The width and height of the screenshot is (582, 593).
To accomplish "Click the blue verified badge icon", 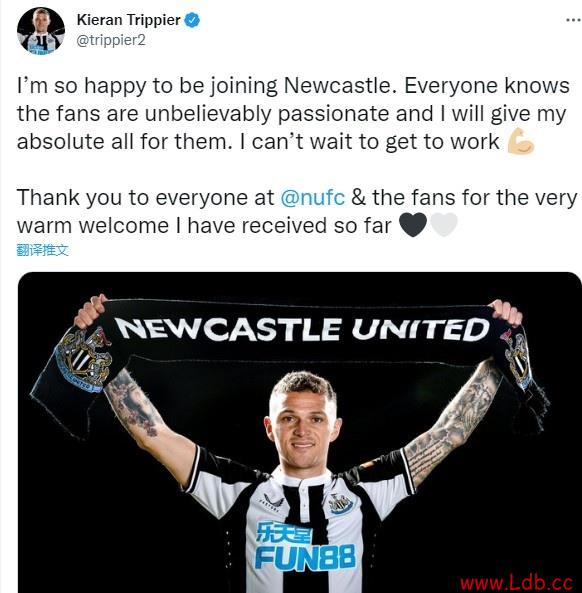I will (192, 20).
